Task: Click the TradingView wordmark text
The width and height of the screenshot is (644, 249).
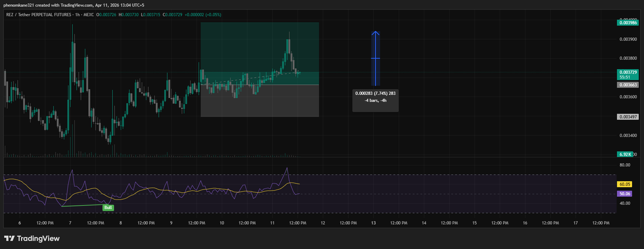Action: [x=38, y=238]
